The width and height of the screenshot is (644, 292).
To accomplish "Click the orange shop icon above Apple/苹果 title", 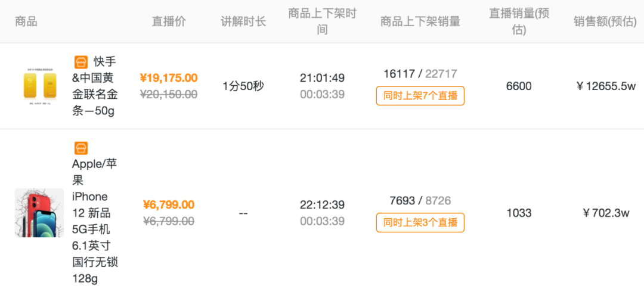I will tap(81, 148).
